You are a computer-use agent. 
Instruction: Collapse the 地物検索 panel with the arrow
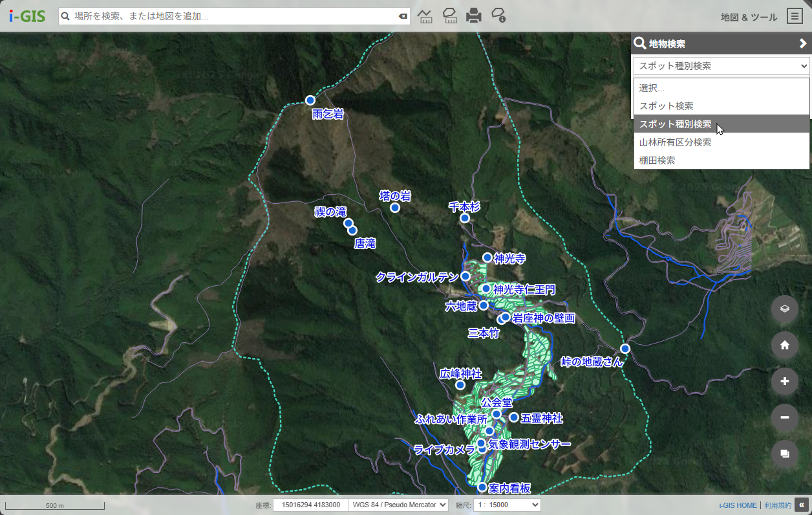(803, 43)
